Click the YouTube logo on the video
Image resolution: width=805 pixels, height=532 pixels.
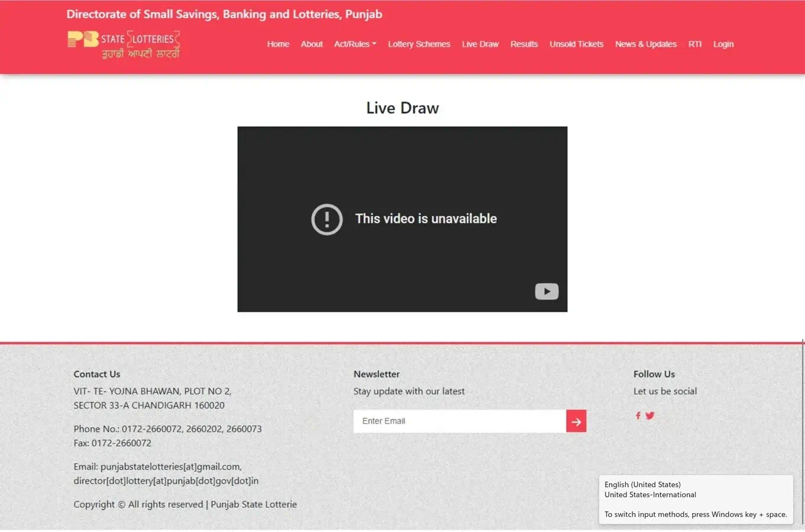[x=547, y=291]
